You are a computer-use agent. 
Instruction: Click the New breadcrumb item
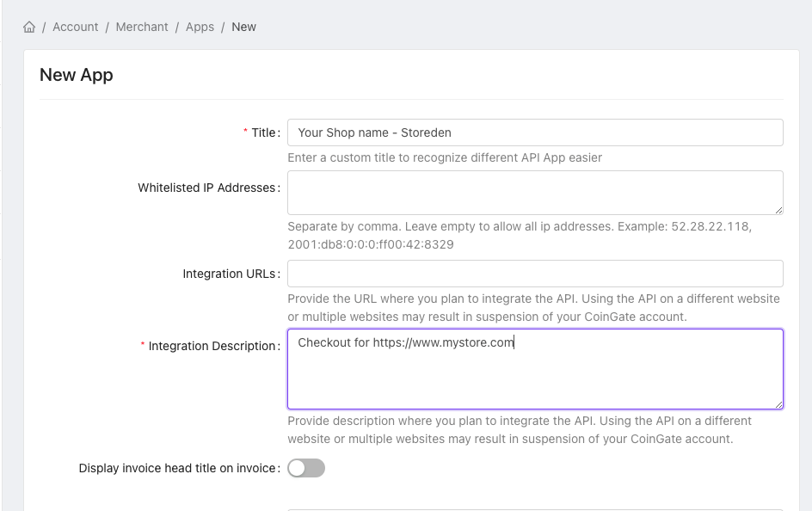pyautogui.click(x=243, y=27)
